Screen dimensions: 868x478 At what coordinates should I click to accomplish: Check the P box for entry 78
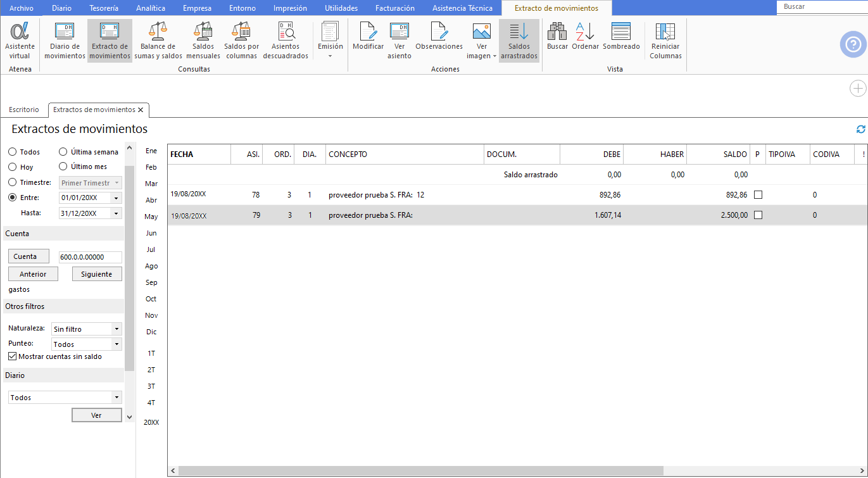point(758,195)
